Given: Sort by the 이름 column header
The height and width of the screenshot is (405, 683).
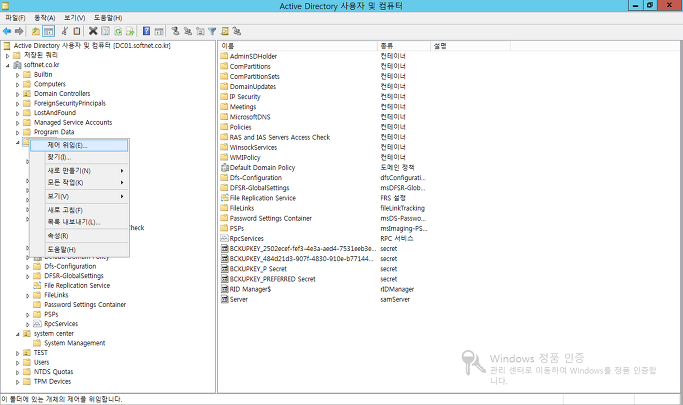Looking at the screenshot, I should (x=298, y=46).
